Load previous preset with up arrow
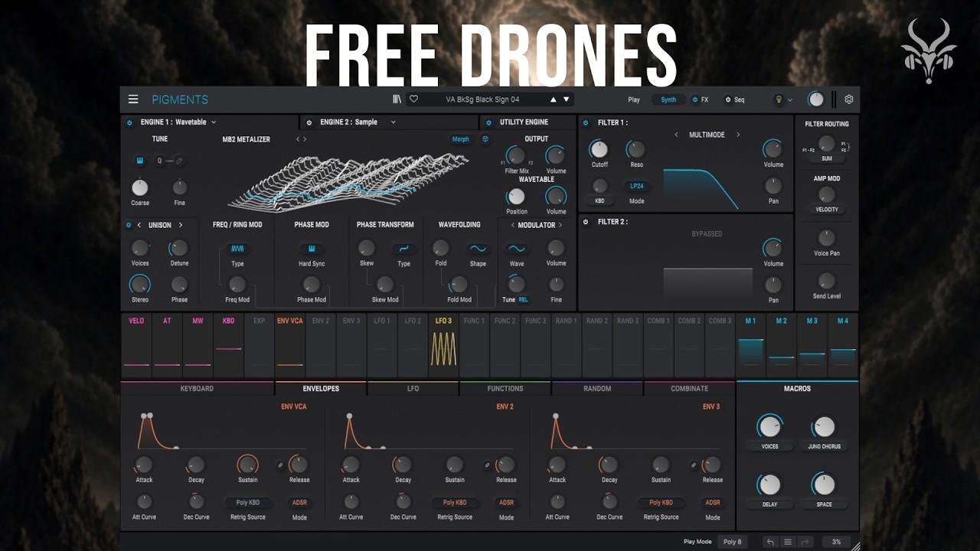980x551 pixels. (x=553, y=99)
